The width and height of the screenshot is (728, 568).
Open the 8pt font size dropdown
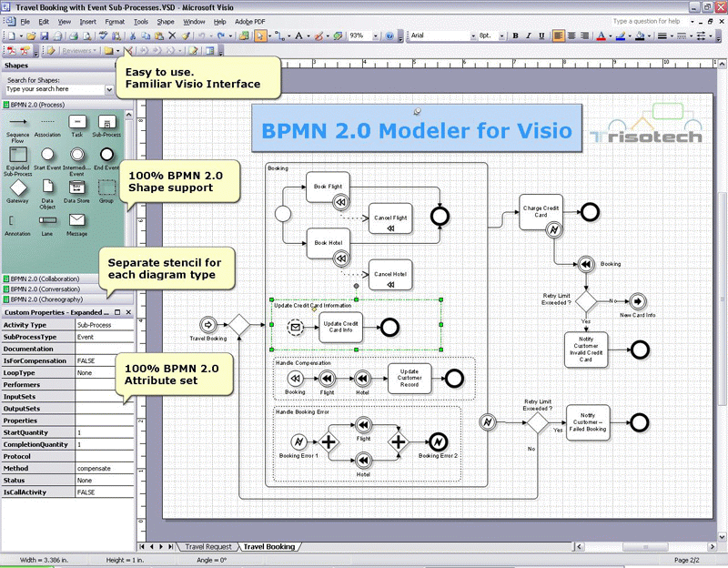(x=502, y=35)
